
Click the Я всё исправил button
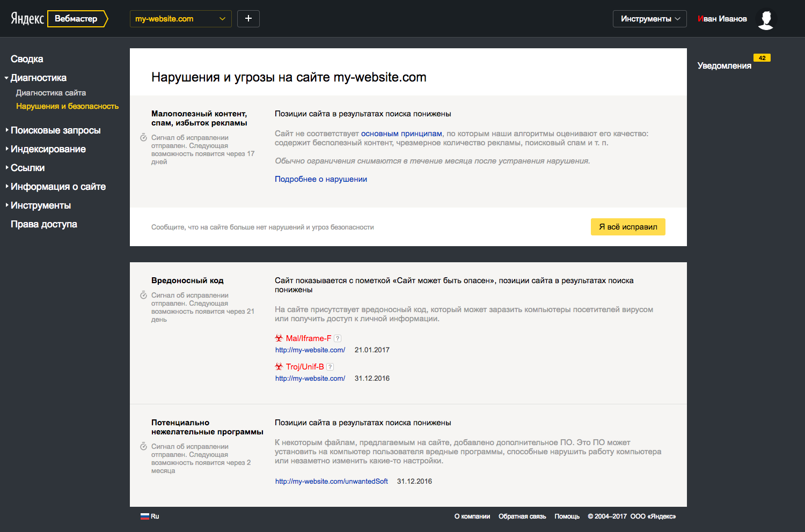pos(628,227)
